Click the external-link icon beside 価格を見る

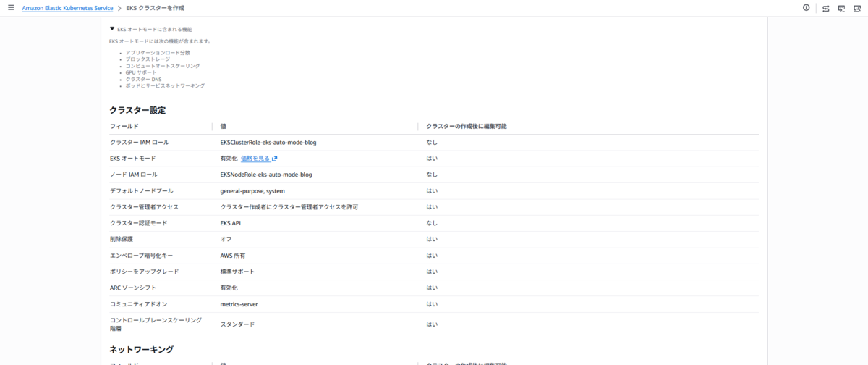[x=274, y=158]
